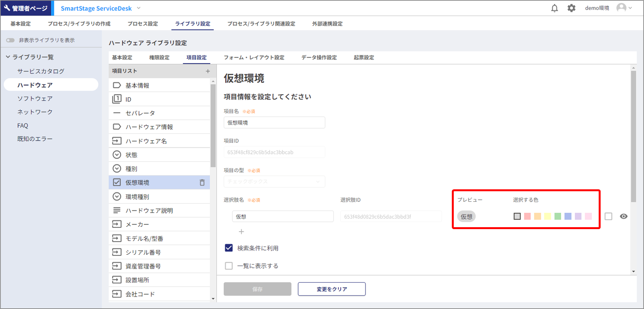Toggle visibility eye icon for 仮想 choice
Image resolution: width=644 pixels, height=309 pixels.
(x=623, y=216)
